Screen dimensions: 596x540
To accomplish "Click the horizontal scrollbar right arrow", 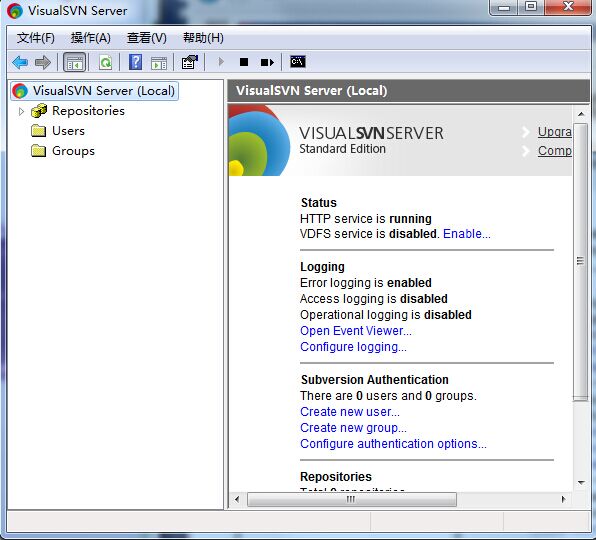I will pos(563,499).
